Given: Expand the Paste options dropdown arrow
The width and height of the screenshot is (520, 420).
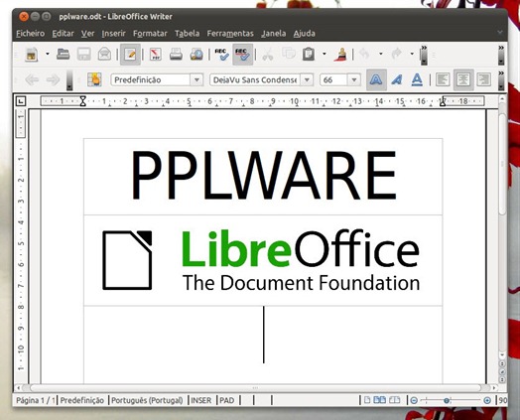Looking at the screenshot, I should [325, 54].
